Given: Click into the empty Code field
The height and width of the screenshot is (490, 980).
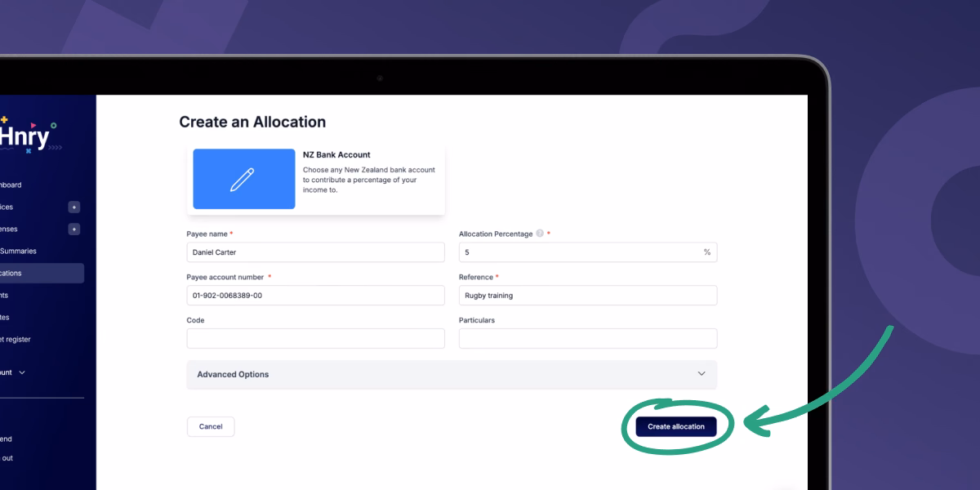Looking at the screenshot, I should (x=316, y=338).
